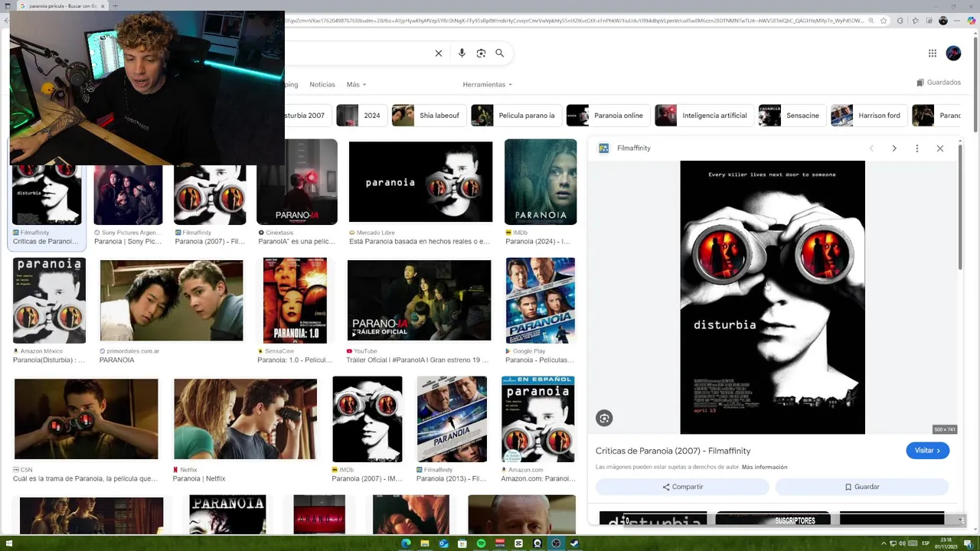
Task: Close the Filmaffinity image preview panel
Action: [x=940, y=148]
